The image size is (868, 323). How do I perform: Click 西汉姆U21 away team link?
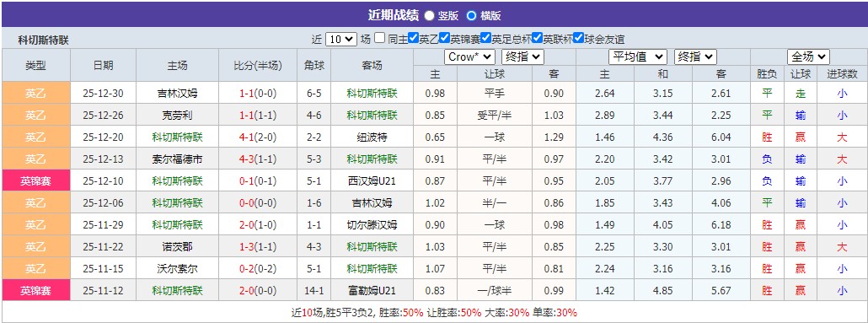click(372, 181)
